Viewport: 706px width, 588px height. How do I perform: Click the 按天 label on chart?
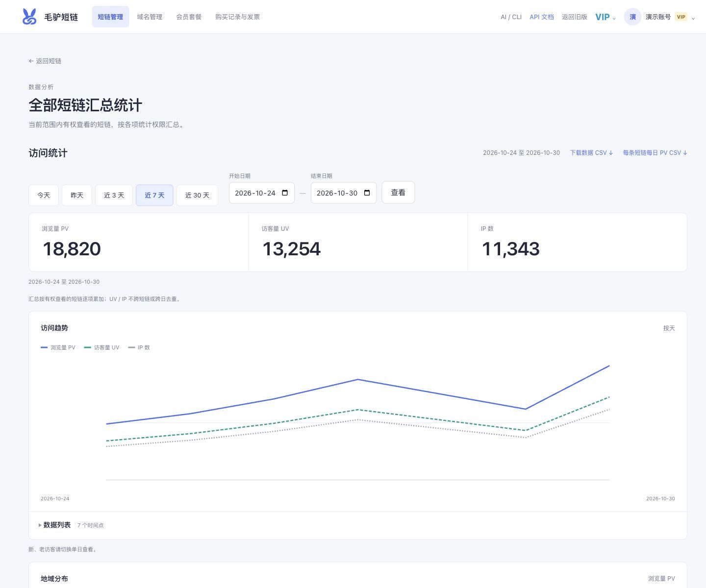click(x=669, y=328)
